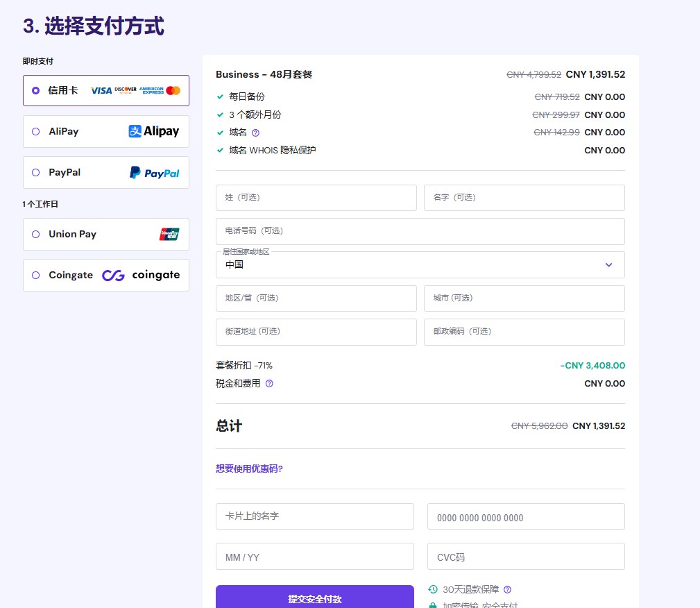Click help icon beside 税金和费用
This screenshot has height=608, width=700.
269,384
